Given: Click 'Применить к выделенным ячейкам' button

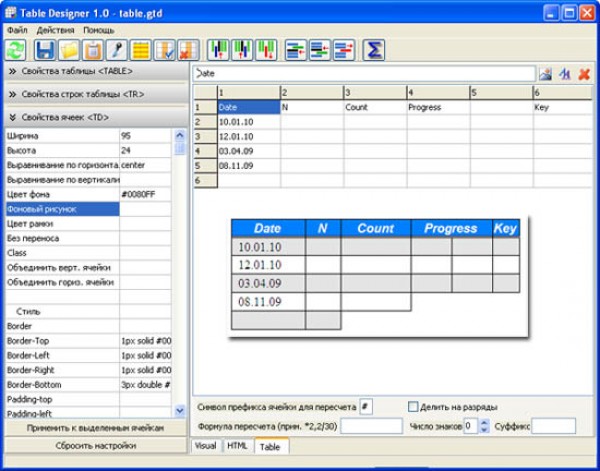Looking at the screenshot, I should click(95, 428).
